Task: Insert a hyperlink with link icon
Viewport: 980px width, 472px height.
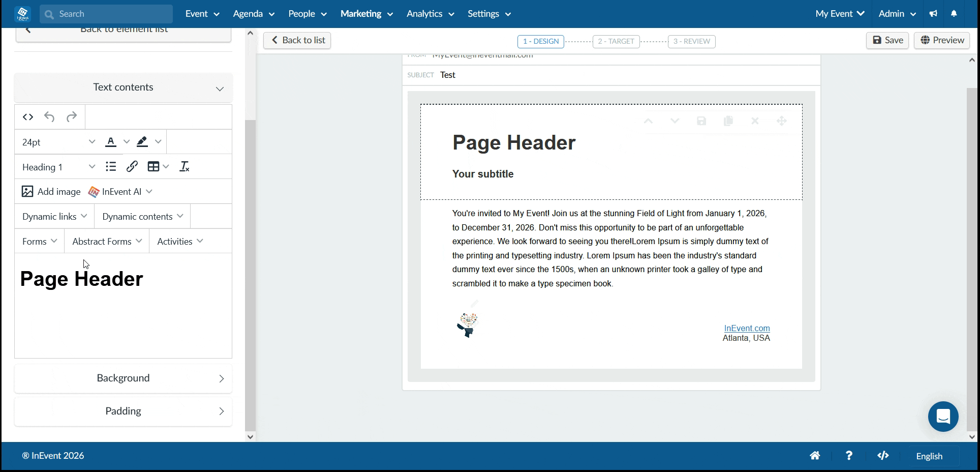Action: (x=132, y=166)
